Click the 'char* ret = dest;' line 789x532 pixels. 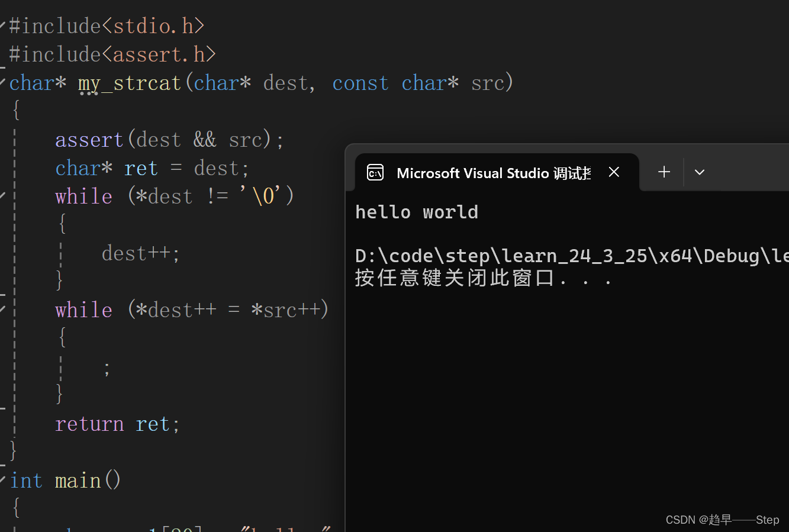pyautogui.click(x=152, y=168)
